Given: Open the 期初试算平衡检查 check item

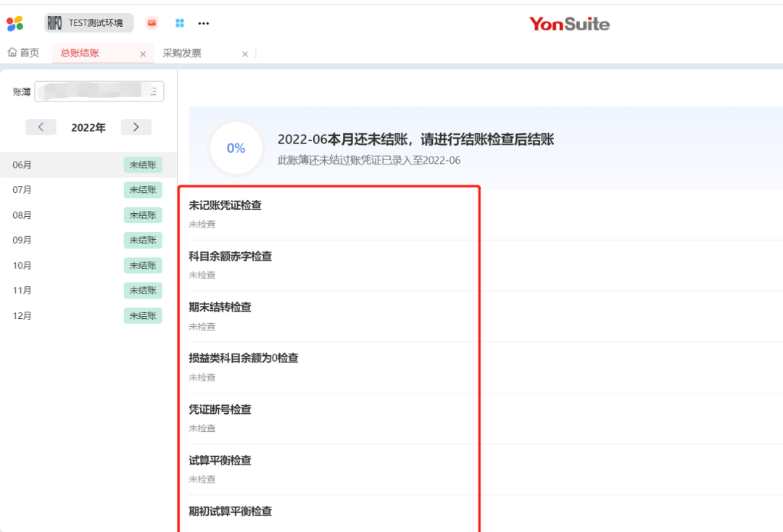Looking at the screenshot, I should (231, 511).
